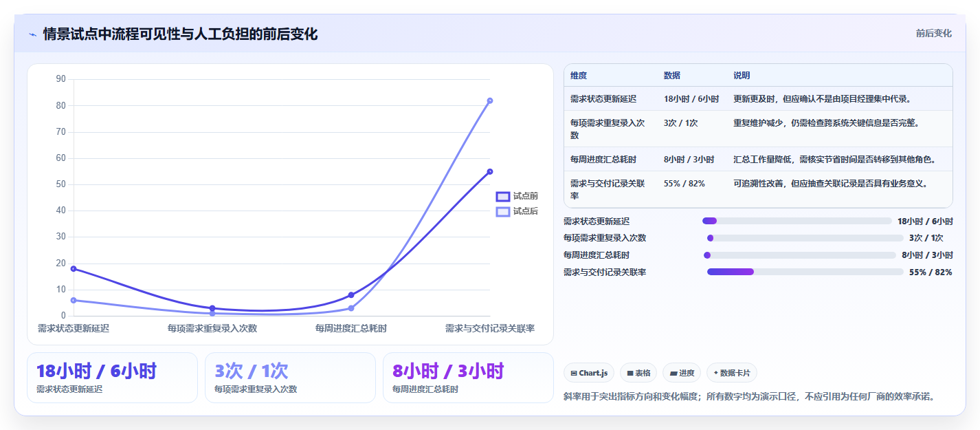Open the 8小时 / 3小时 data card

[x=468, y=378]
